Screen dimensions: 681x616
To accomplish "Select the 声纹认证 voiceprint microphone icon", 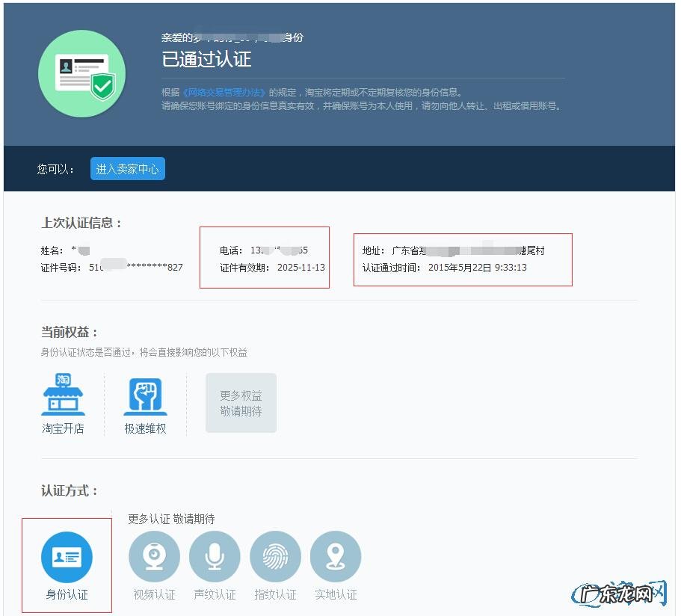I will click(215, 556).
